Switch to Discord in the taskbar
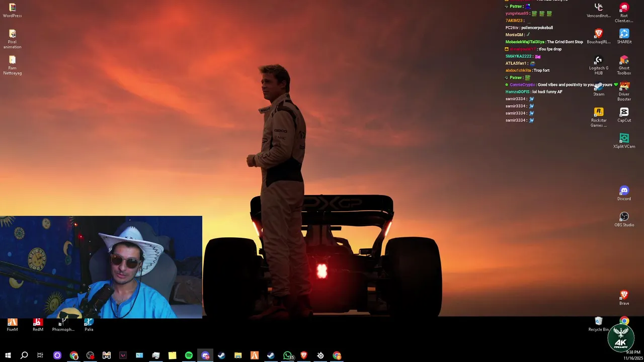644x362 pixels. (x=205, y=355)
